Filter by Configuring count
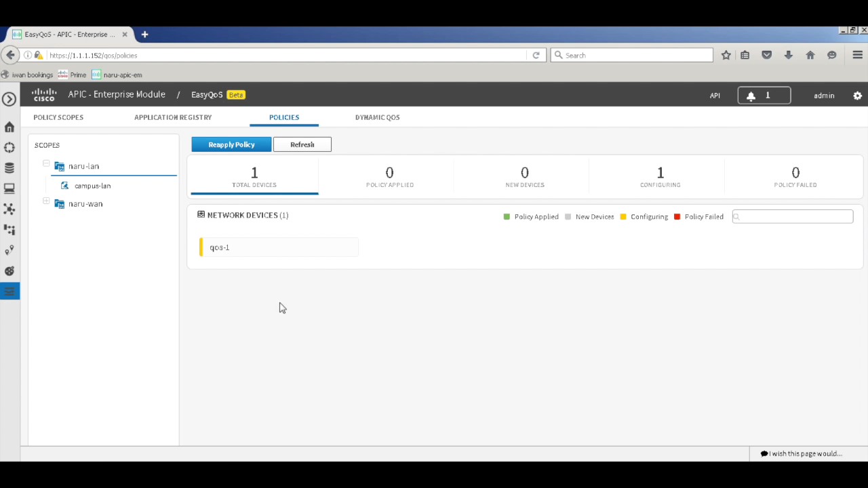The width and height of the screenshot is (868, 488). pos(660,177)
